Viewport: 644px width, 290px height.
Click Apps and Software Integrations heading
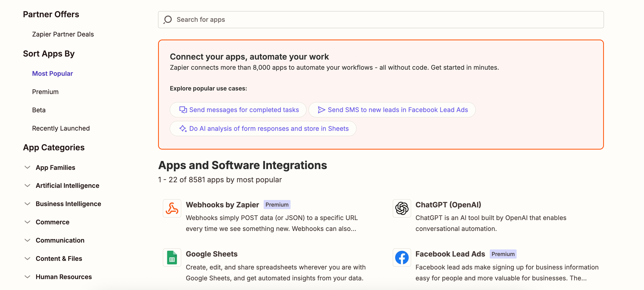tap(243, 165)
